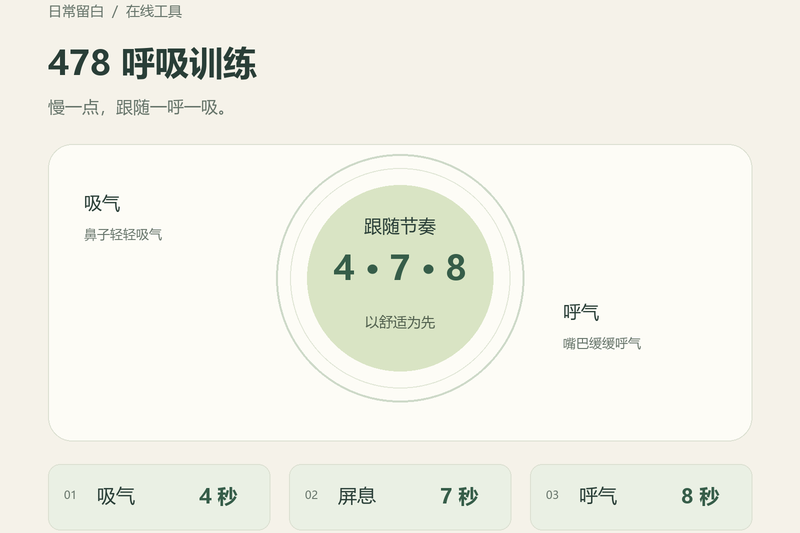
Task: Click the step number 03
Action: point(552,495)
